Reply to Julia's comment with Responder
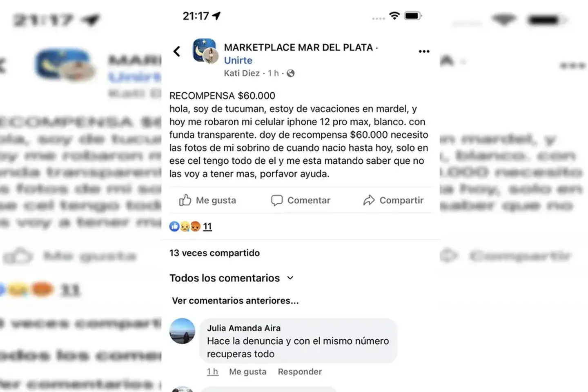588x392 pixels. pos(300,372)
